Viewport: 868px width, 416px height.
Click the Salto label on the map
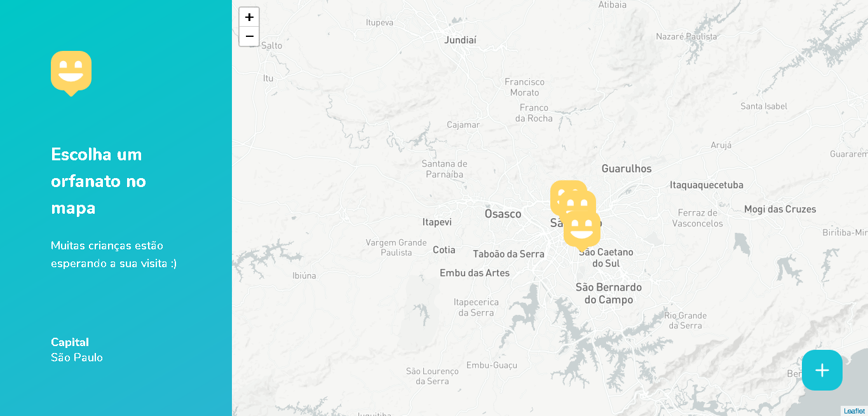[271, 46]
